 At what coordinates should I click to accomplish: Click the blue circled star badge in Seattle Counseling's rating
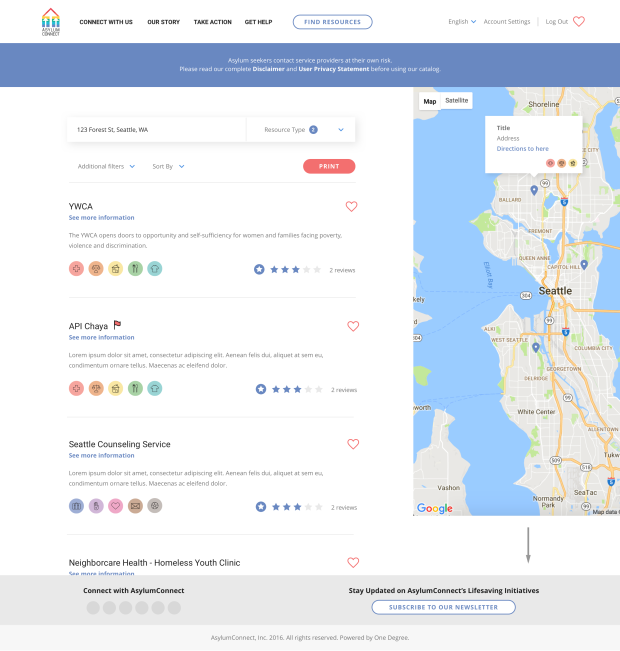coord(261,507)
